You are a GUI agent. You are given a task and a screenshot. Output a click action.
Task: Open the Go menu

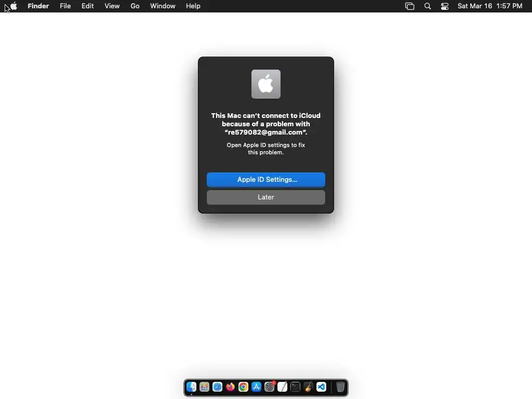pyautogui.click(x=135, y=6)
